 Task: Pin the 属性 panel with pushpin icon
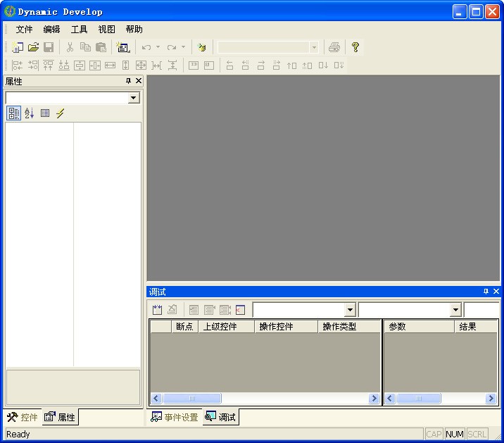[128, 81]
